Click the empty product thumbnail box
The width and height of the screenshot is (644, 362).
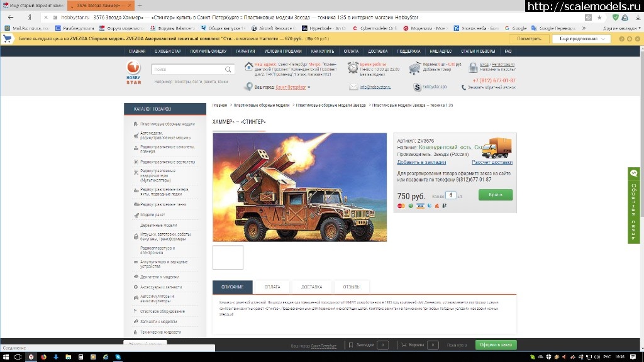click(x=228, y=257)
